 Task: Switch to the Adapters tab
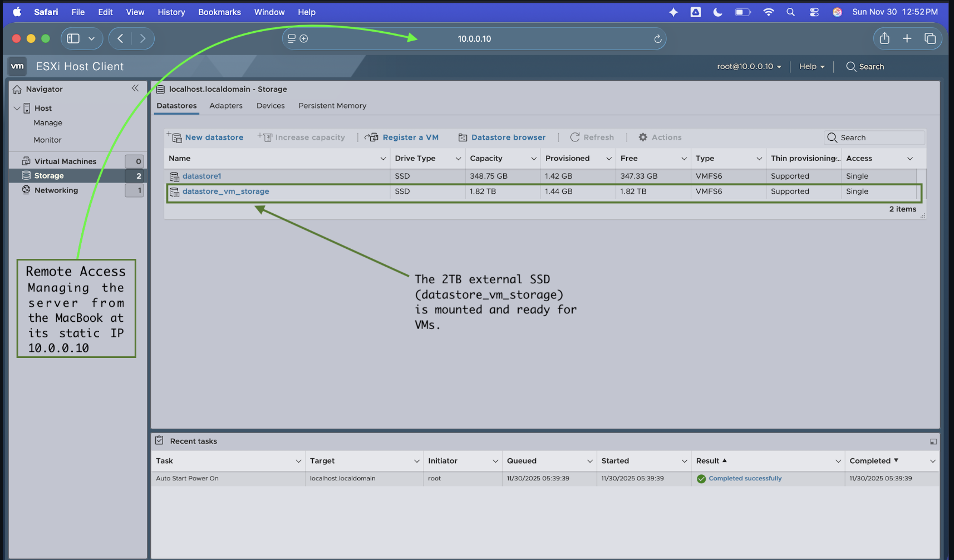tap(226, 106)
